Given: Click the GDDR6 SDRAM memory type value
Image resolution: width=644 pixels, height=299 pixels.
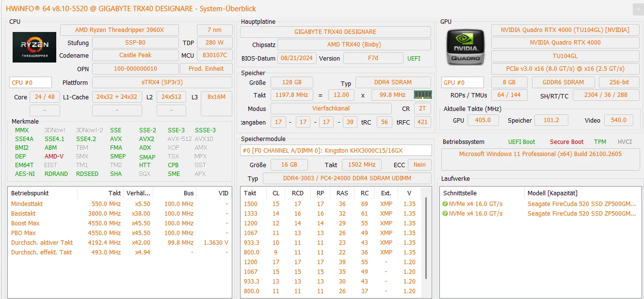Looking at the screenshot, I should pos(563,82).
